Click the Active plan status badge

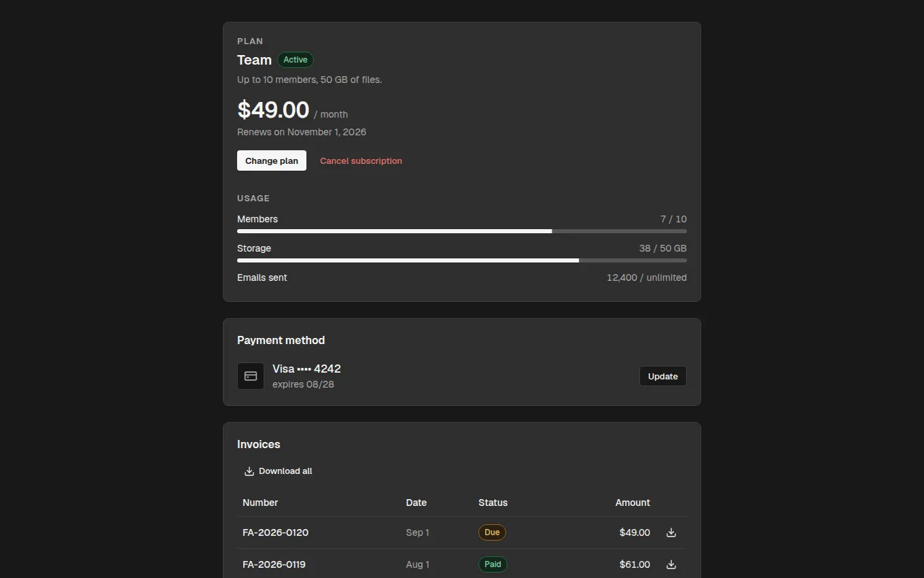click(296, 60)
